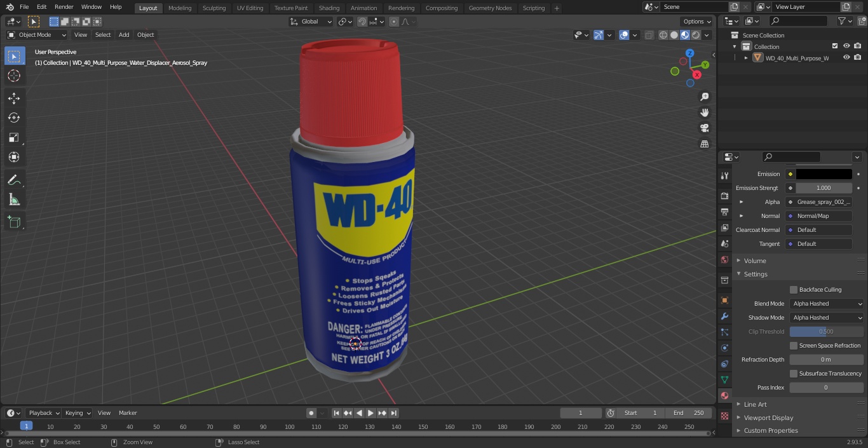Switch perspective/orthographic grid icon
The image size is (868, 448).
tap(704, 144)
